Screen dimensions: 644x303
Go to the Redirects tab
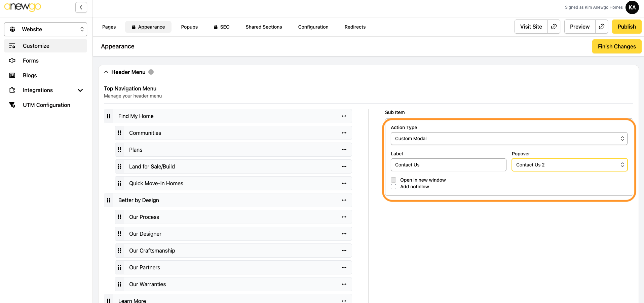point(355,27)
